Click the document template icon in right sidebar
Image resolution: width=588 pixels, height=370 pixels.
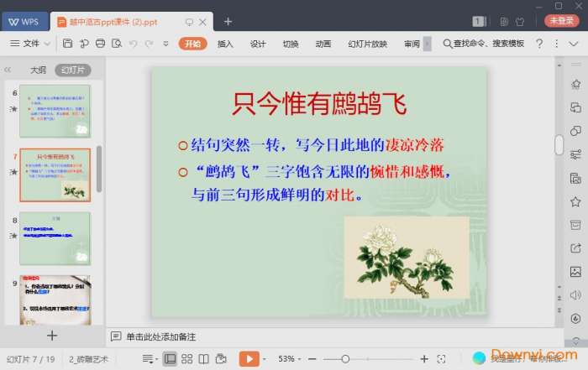tap(575, 178)
